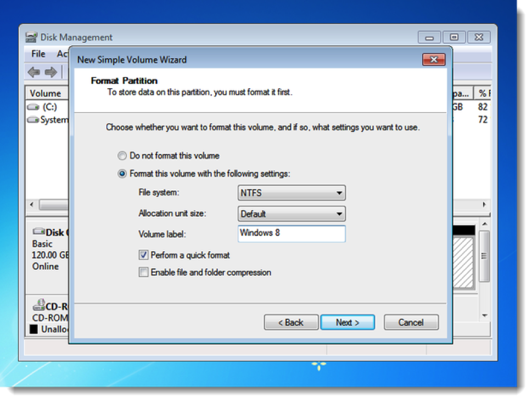Open the Allocation unit size dropdown

292,214
